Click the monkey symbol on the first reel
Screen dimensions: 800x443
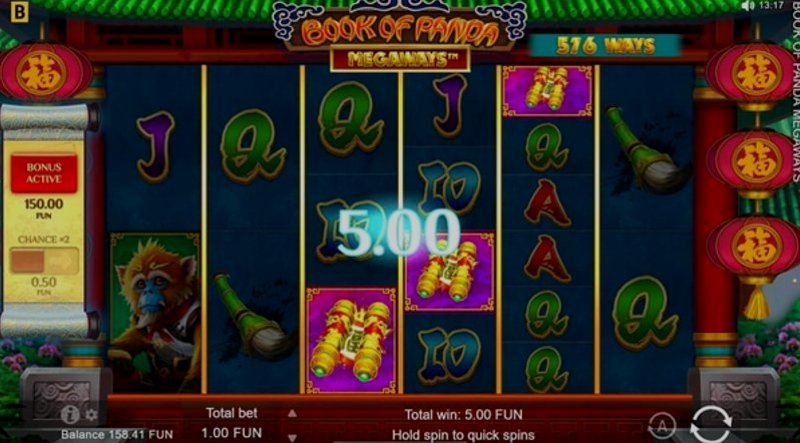click(x=155, y=312)
